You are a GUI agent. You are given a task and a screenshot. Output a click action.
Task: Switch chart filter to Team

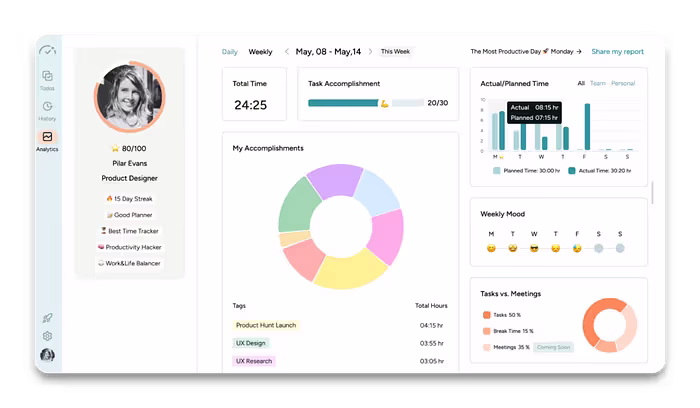597,83
